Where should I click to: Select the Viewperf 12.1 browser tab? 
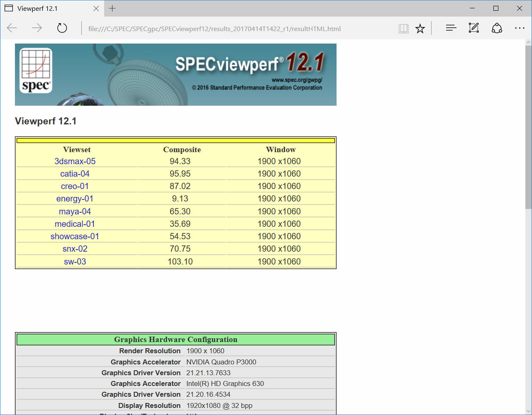52,8
